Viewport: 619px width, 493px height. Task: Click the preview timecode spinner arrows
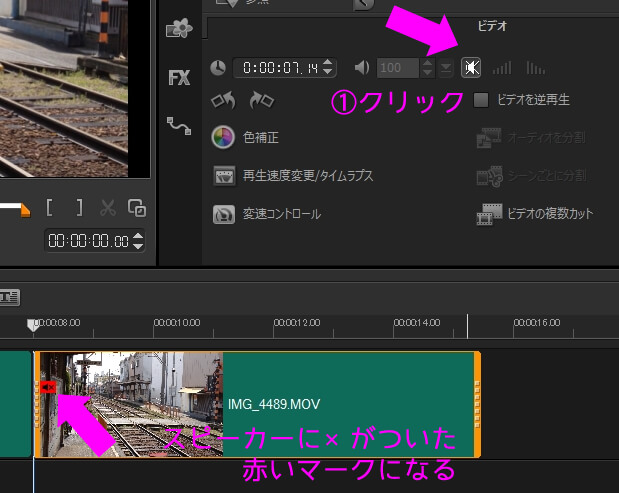point(138,241)
